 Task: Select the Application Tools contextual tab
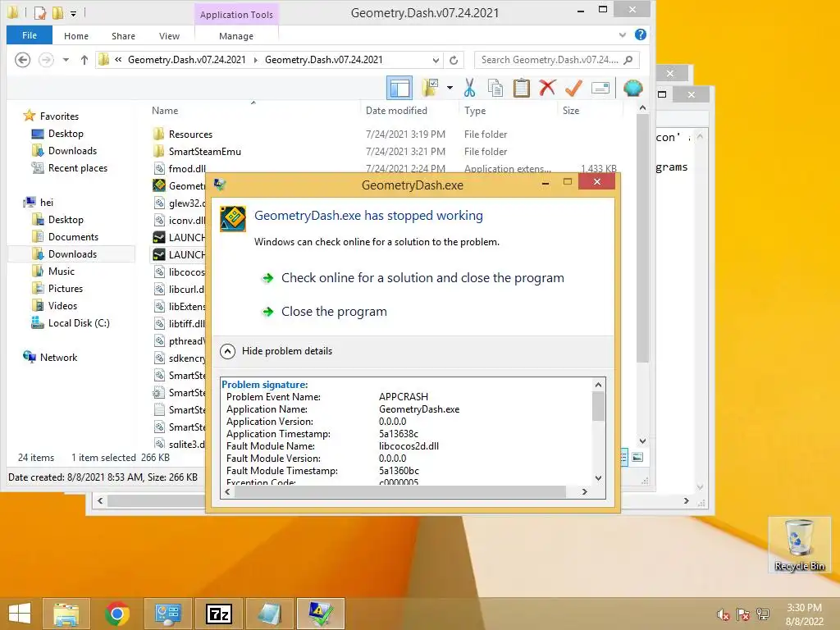tap(236, 15)
